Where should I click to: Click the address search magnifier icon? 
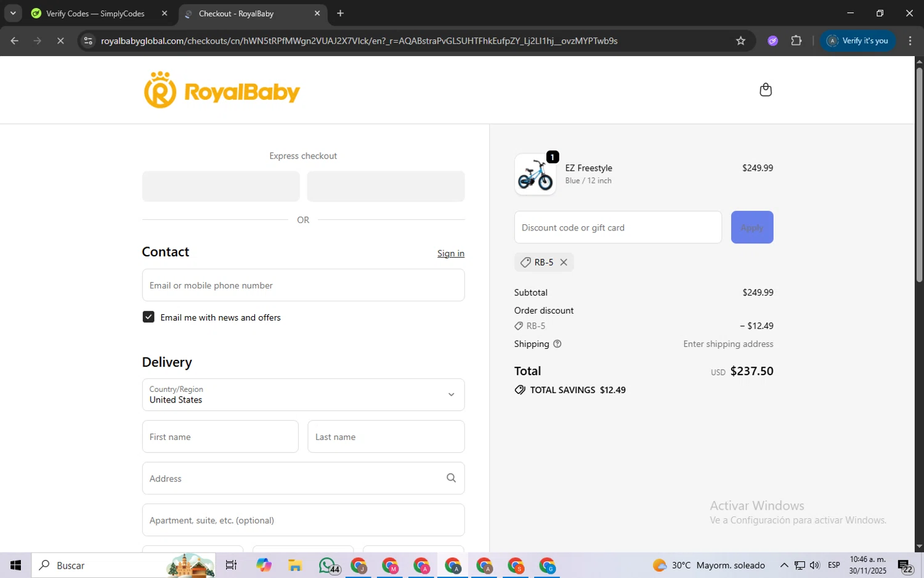tap(451, 478)
